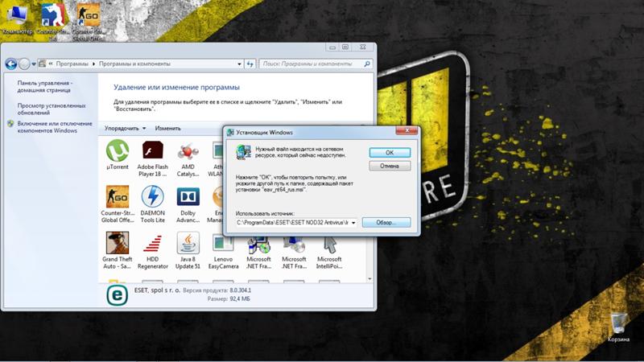Click the search magnifier icon
Image resolution: width=644 pixels, height=362 pixels.
367,64
